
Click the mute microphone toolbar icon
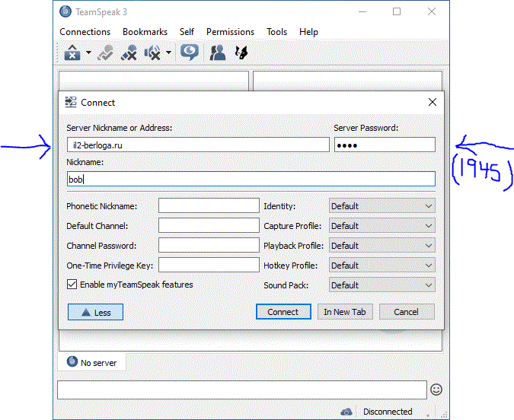click(129, 52)
